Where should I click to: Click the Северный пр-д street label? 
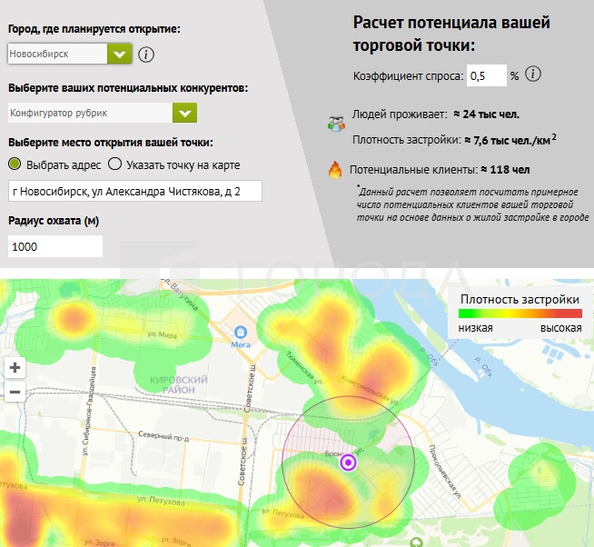tap(163, 436)
